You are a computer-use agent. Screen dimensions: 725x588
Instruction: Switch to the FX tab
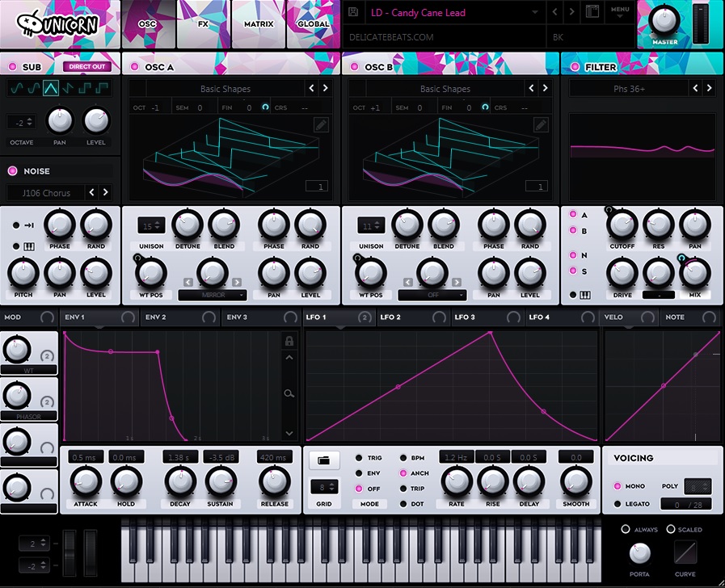click(204, 24)
